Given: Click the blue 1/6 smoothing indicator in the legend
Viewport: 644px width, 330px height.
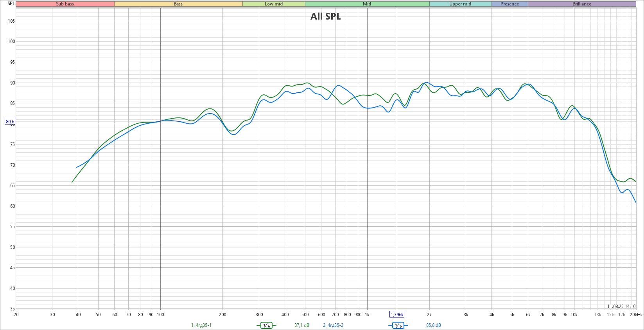Looking at the screenshot, I should pos(398,325).
